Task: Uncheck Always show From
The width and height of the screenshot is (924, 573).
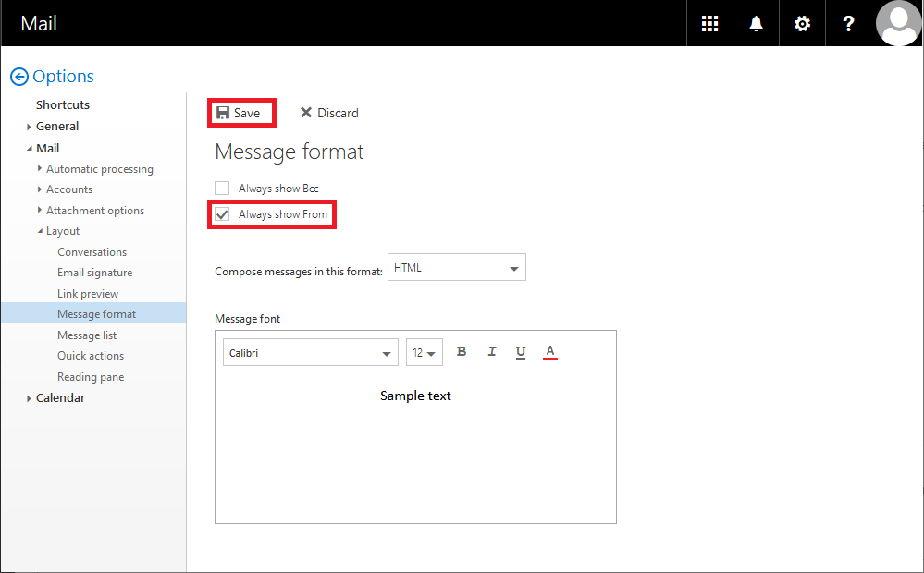Action: point(222,213)
